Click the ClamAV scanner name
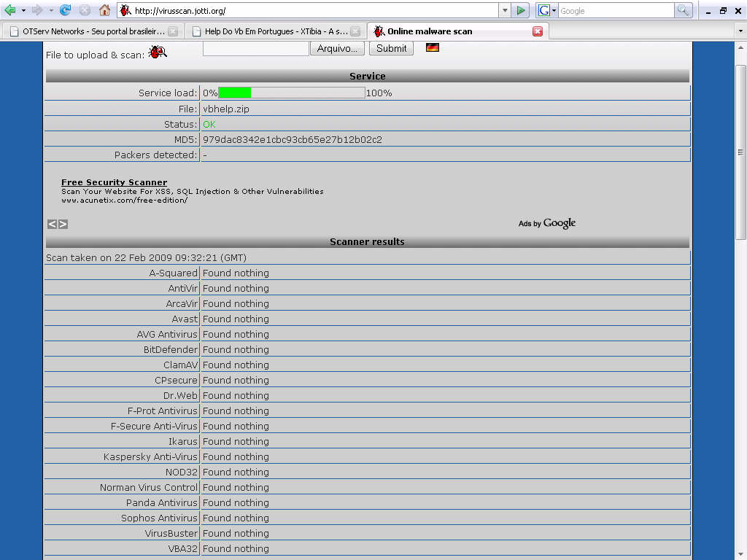747x560 pixels. 181,365
